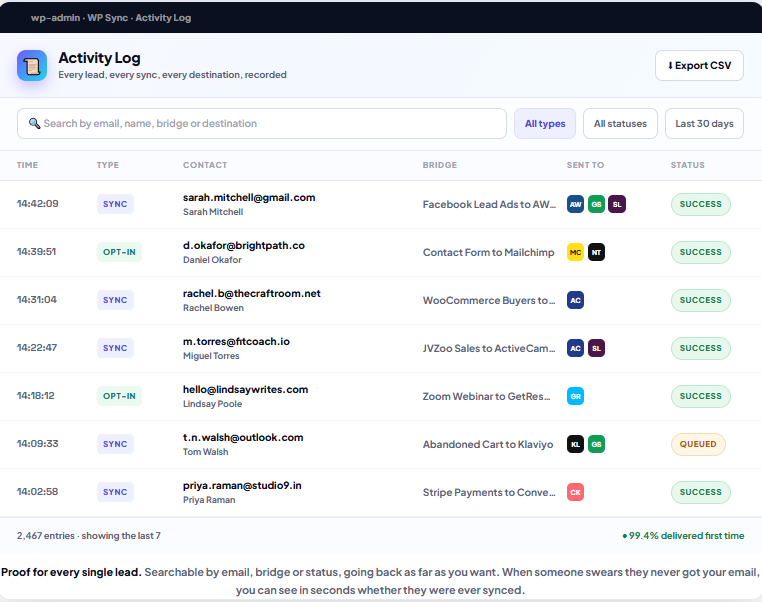Screen dimensions: 762x602
Task: Click SUCCESS status for priya.raman@studio9.in
Action: 701,492
